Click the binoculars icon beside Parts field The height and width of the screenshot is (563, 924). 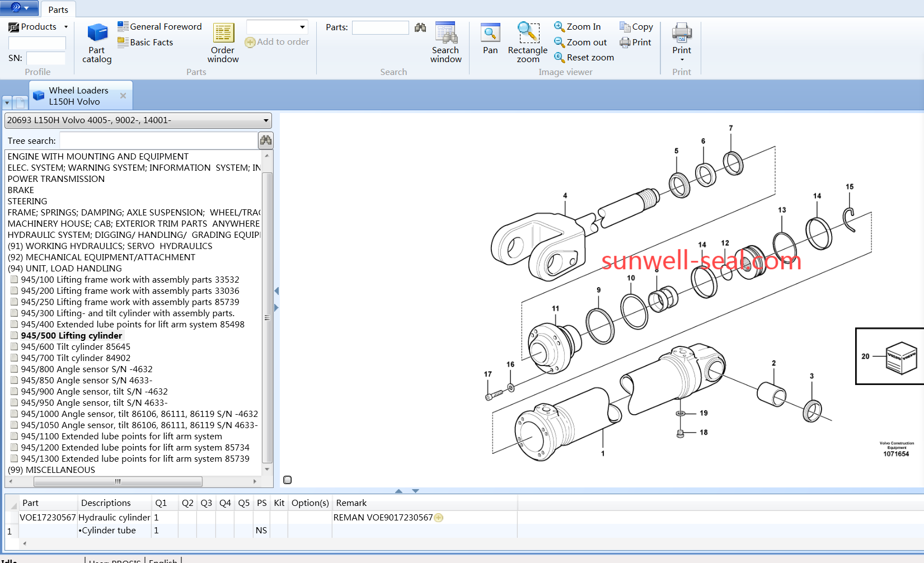[420, 27]
